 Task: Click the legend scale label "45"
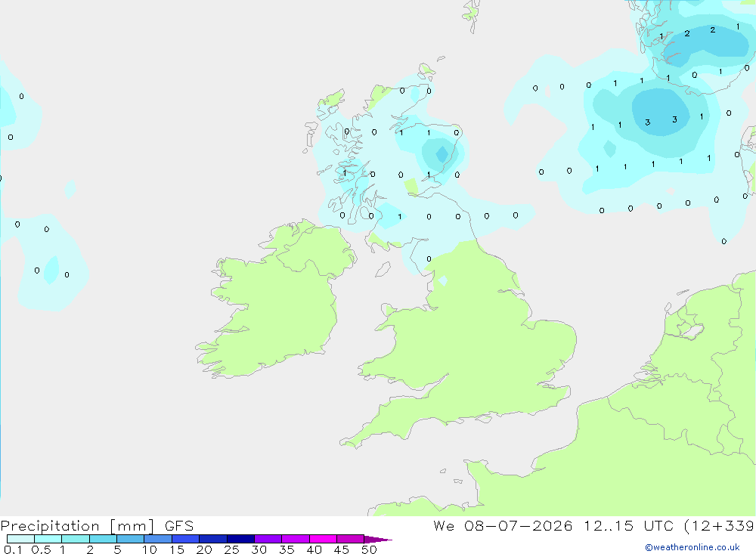coord(342,549)
